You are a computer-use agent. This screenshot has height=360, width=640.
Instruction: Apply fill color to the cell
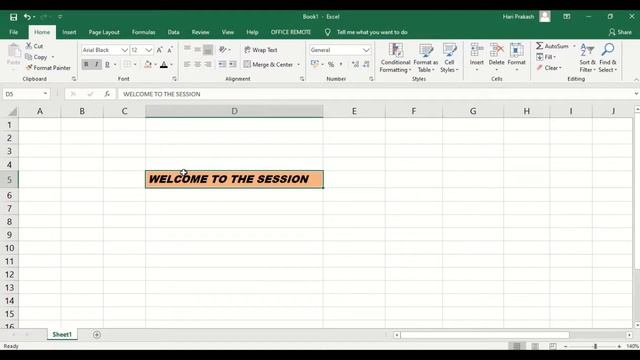pos(148,64)
